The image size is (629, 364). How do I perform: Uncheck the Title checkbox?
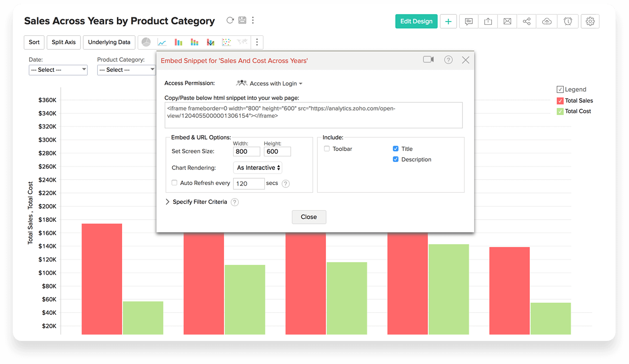pos(396,149)
